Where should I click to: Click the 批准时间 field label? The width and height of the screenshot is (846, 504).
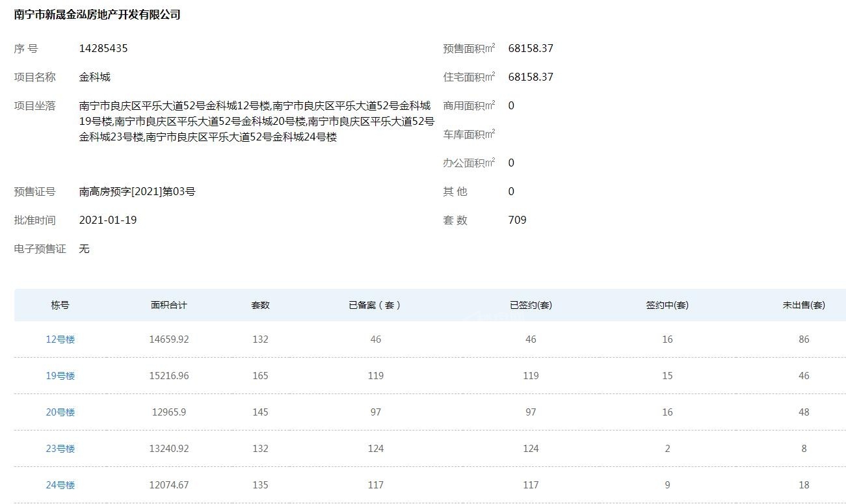[35, 220]
